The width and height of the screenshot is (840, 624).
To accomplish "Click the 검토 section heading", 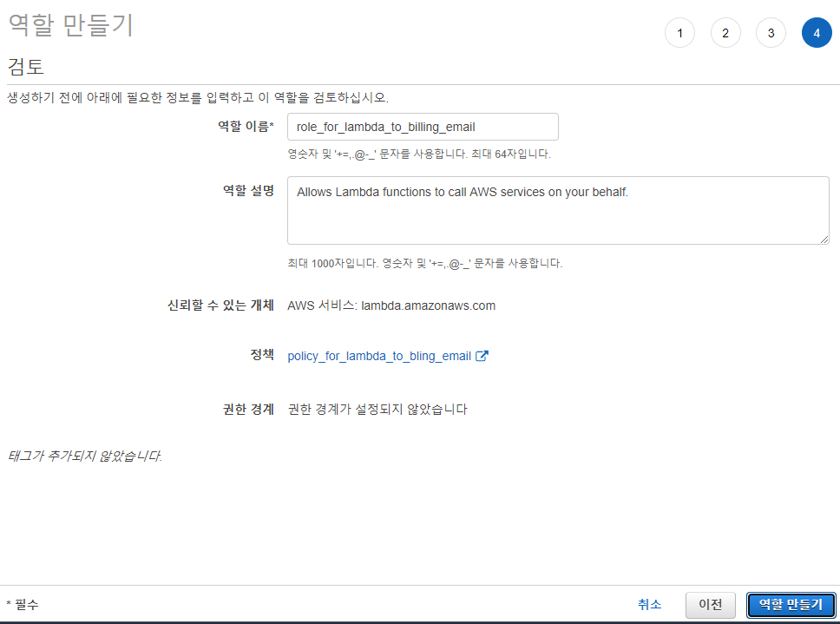I will click(x=26, y=67).
